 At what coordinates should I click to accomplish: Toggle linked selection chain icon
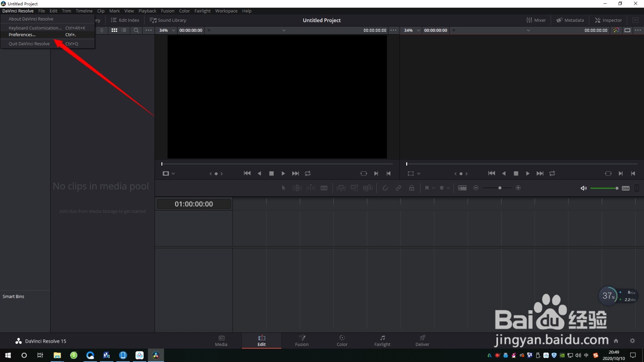click(398, 188)
